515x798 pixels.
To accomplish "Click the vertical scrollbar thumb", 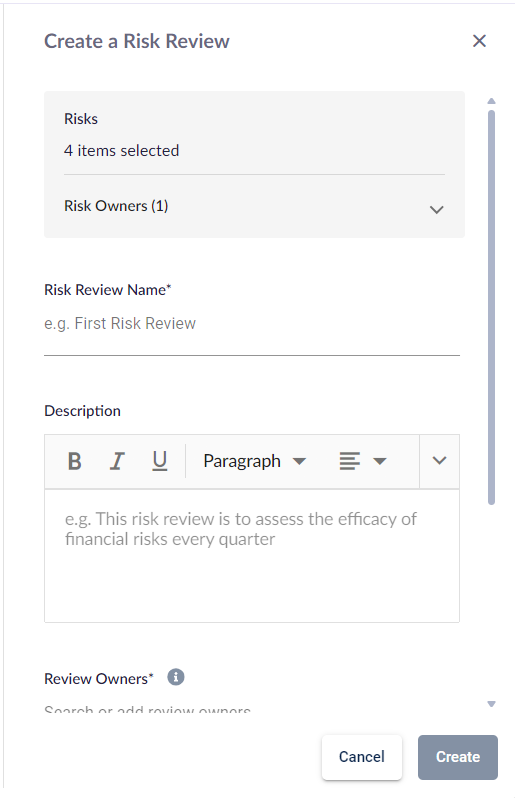I will point(491,307).
